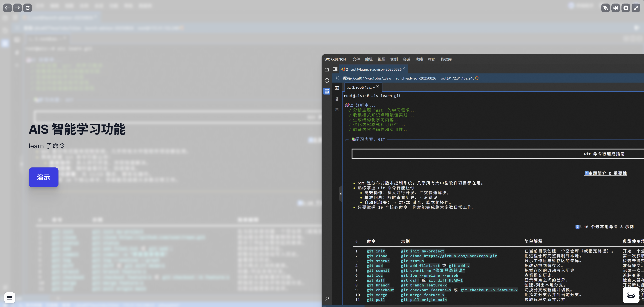This screenshot has height=307, width=644.
Task: Toggle the session list outline icon
Action: click(x=335, y=69)
